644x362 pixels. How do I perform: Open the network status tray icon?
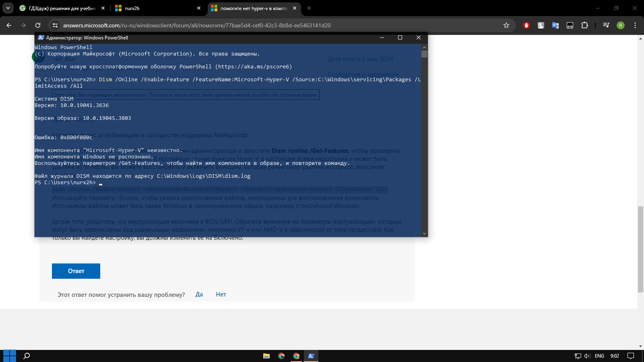click(x=578, y=356)
